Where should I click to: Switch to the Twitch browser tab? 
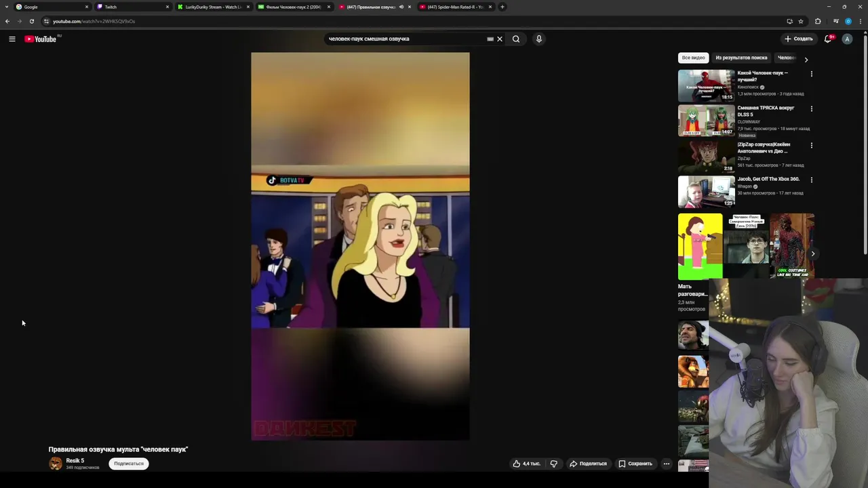point(132,7)
